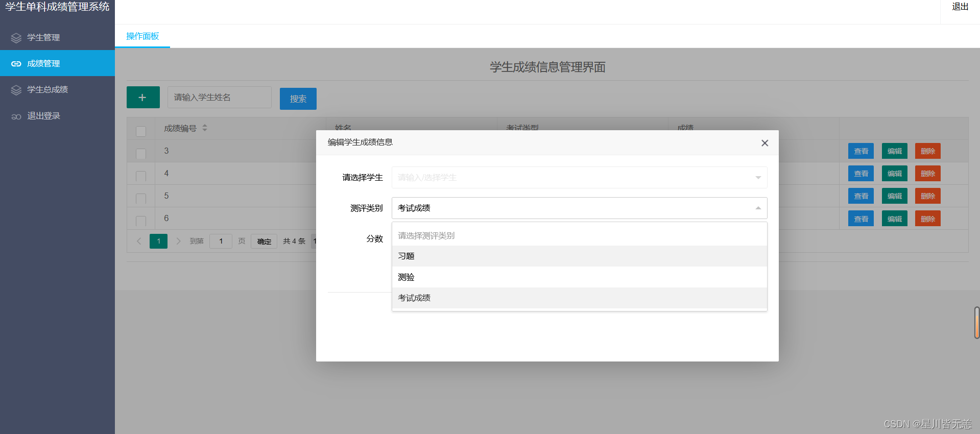Screen dimensions: 980x434
Task: Select 请选择测评类别 placeholder option
Action: pos(579,235)
